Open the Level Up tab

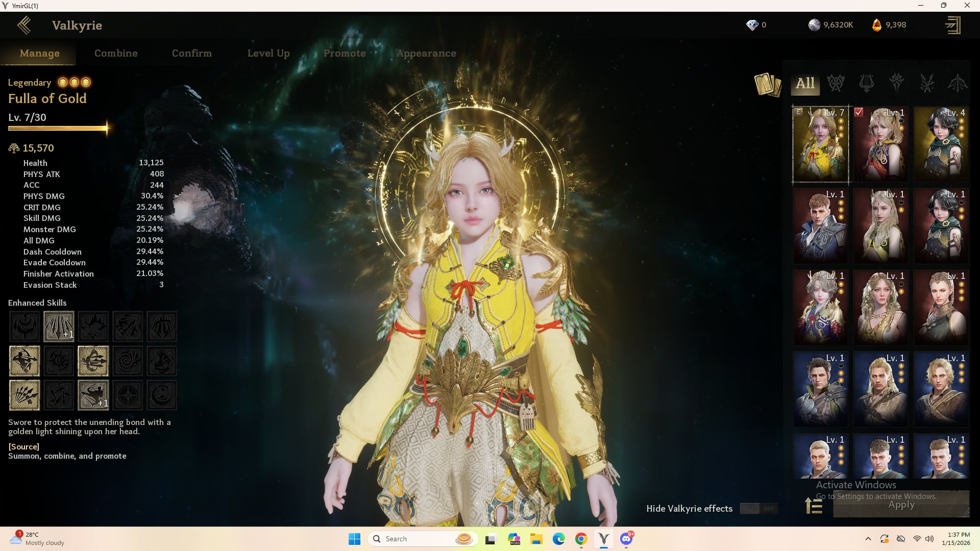click(x=268, y=53)
